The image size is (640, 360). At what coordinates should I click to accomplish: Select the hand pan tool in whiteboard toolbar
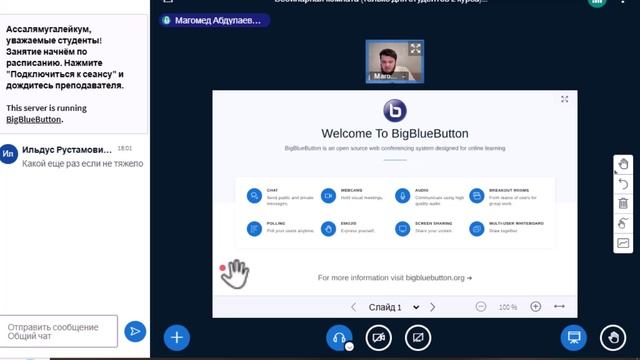[623, 164]
